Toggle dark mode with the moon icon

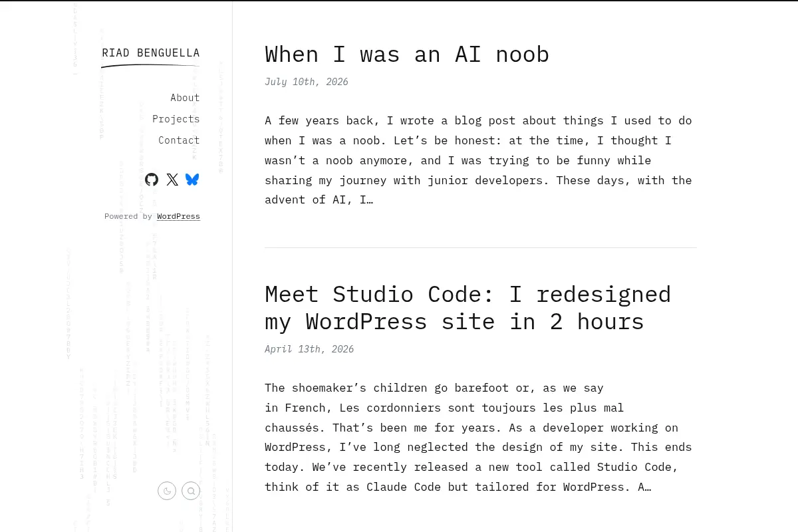tap(167, 491)
